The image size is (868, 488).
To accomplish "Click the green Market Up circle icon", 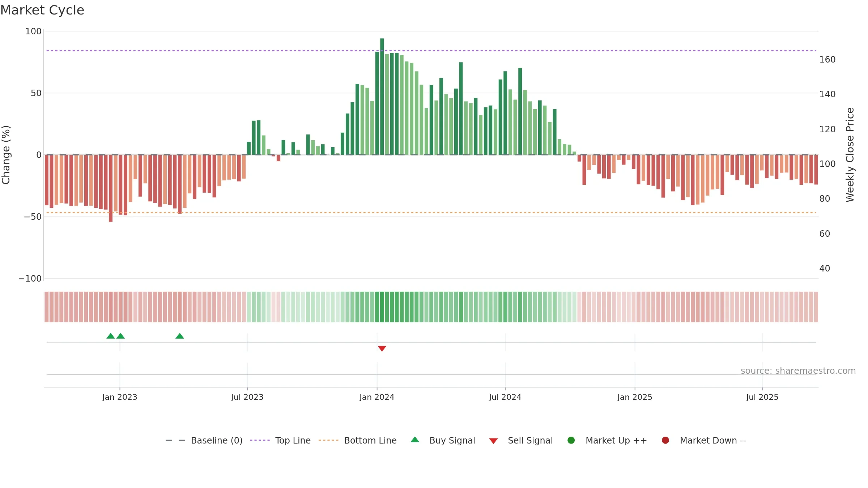I will (x=571, y=440).
